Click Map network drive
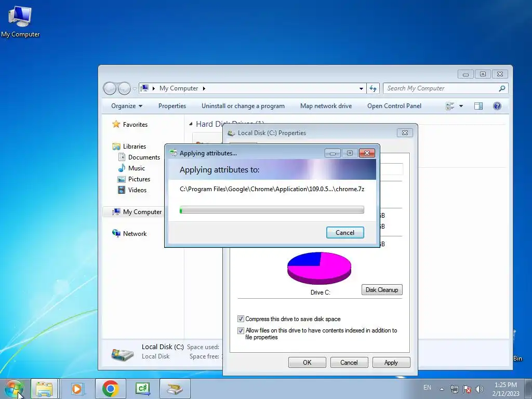Screen dimensions: 532x399 326,106
